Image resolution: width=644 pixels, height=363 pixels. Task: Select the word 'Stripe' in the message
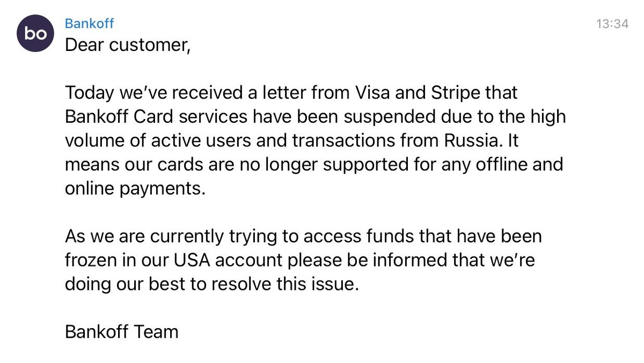click(x=455, y=93)
